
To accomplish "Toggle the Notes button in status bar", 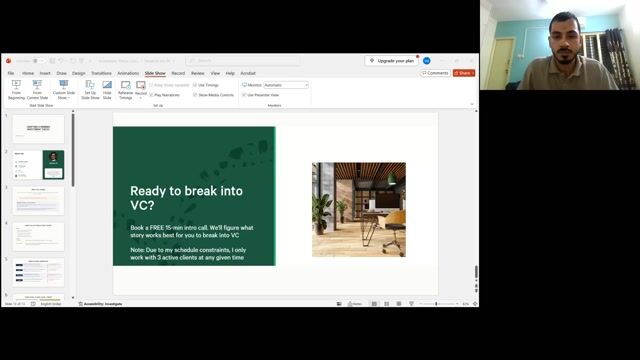I will coord(355,304).
